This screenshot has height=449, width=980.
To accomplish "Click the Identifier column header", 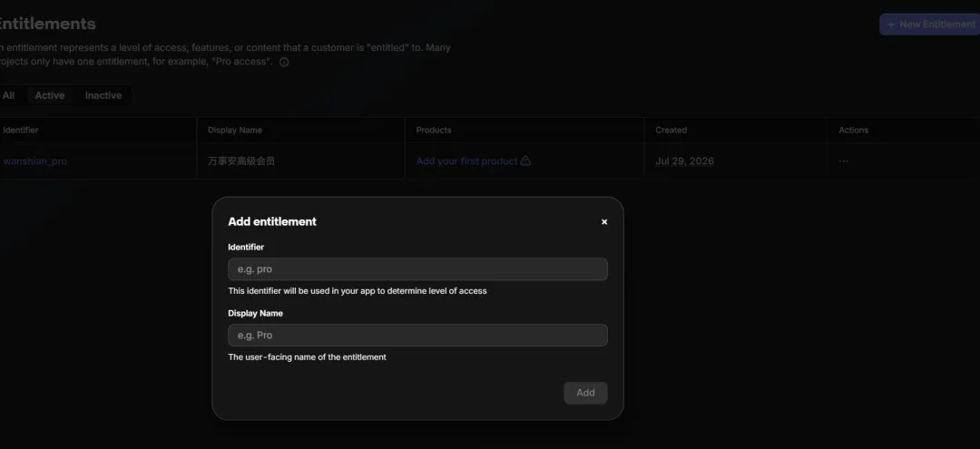I will [x=21, y=130].
